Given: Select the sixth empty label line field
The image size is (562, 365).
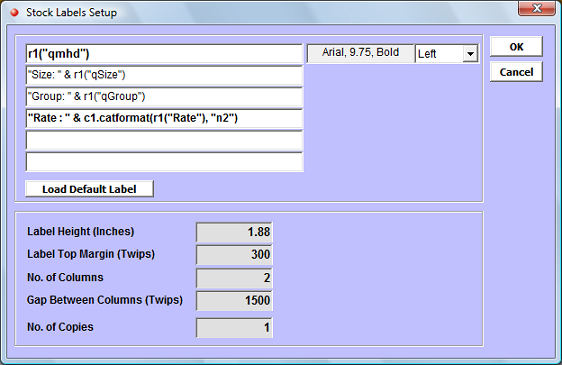Looking at the screenshot, I should click(165, 162).
